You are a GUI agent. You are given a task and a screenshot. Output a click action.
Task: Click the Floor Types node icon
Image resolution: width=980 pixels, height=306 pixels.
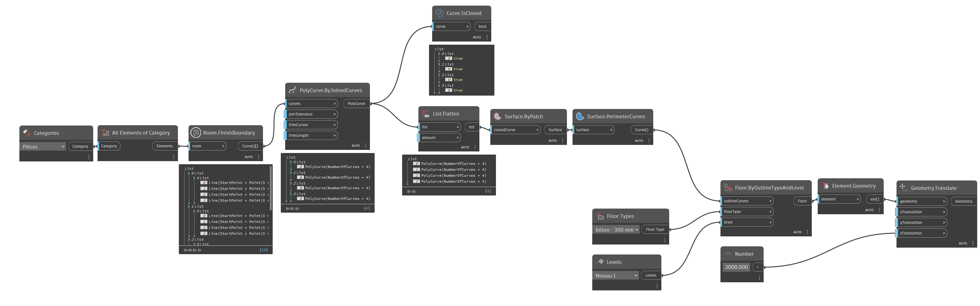pyautogui.click(x=599, y=216)
